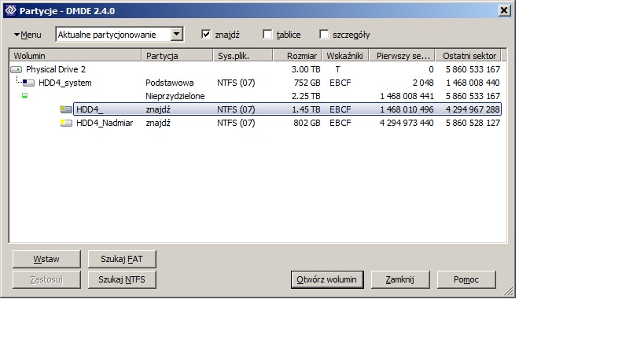Image resolution: width=644 pixels, height=362 pixels.
Task: Click the Szukaj NTFS button
Action: coord(122,280)
